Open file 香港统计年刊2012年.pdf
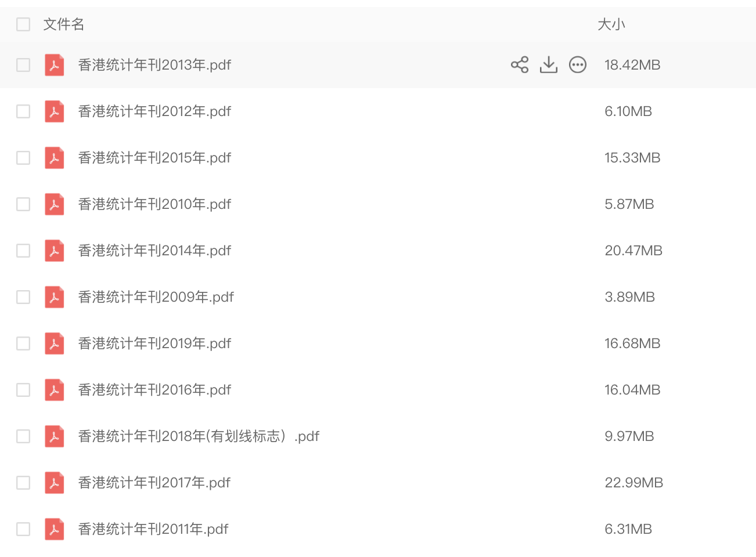The height and width of the screenshot is (557, 756). pyautogui.click(x=154, y=111)
